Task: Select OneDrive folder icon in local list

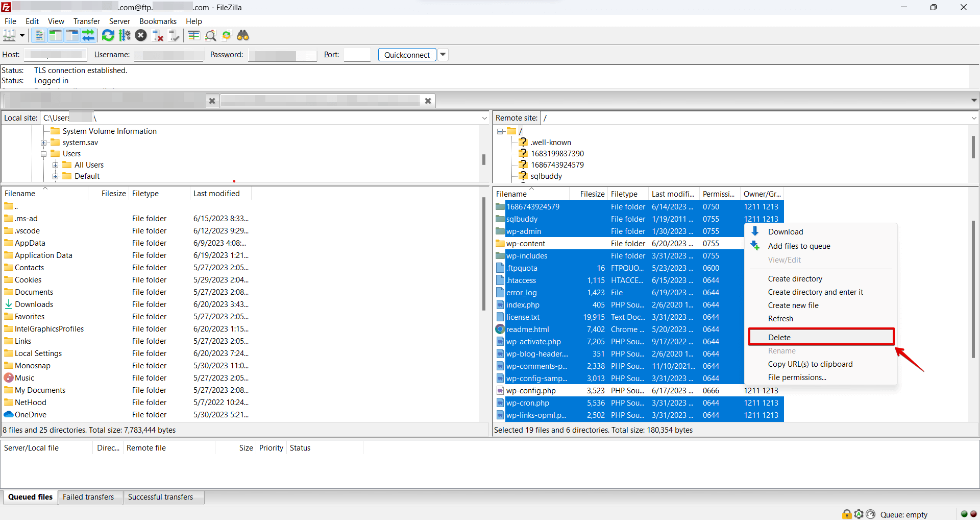Action: [9, 415]
